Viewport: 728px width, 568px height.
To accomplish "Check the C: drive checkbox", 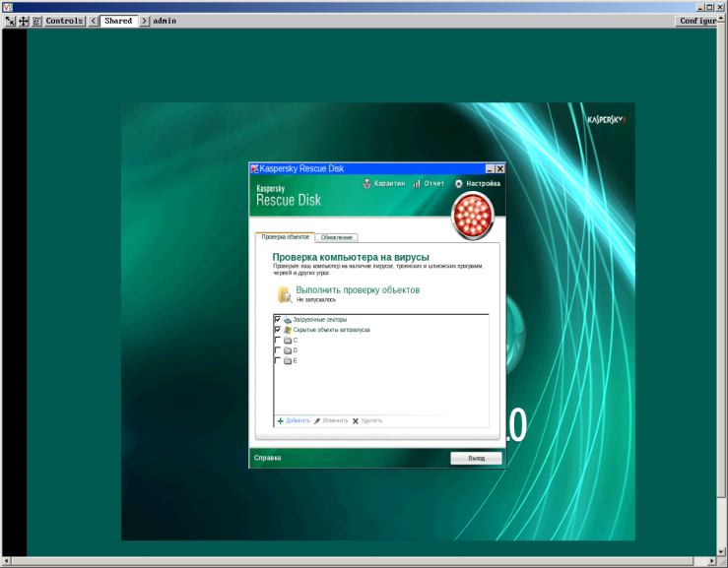I will pyautogui.click(x=278, y=341).
